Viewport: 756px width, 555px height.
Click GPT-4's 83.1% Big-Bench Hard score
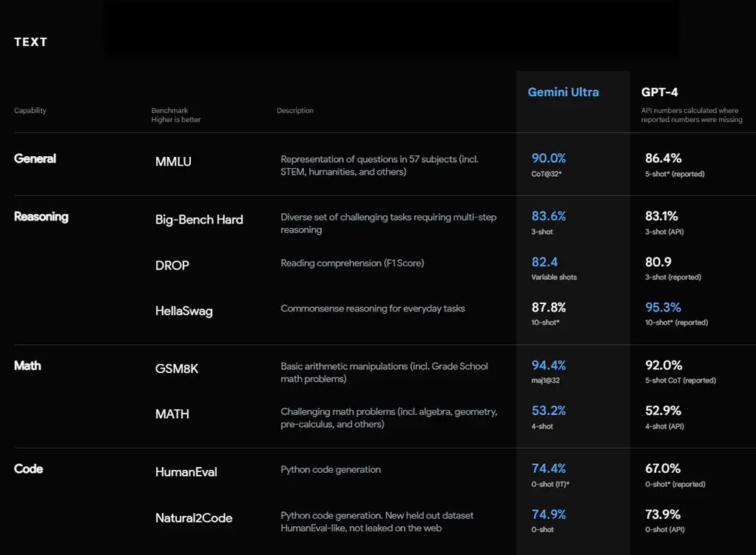[661, 216]
